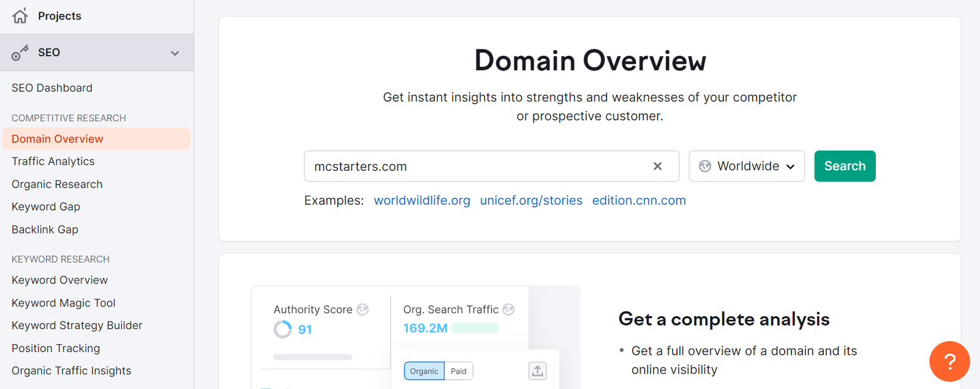Switch to the Paid toggle
This screenshot has width=980, height=389.
click(x=459, y=371)
